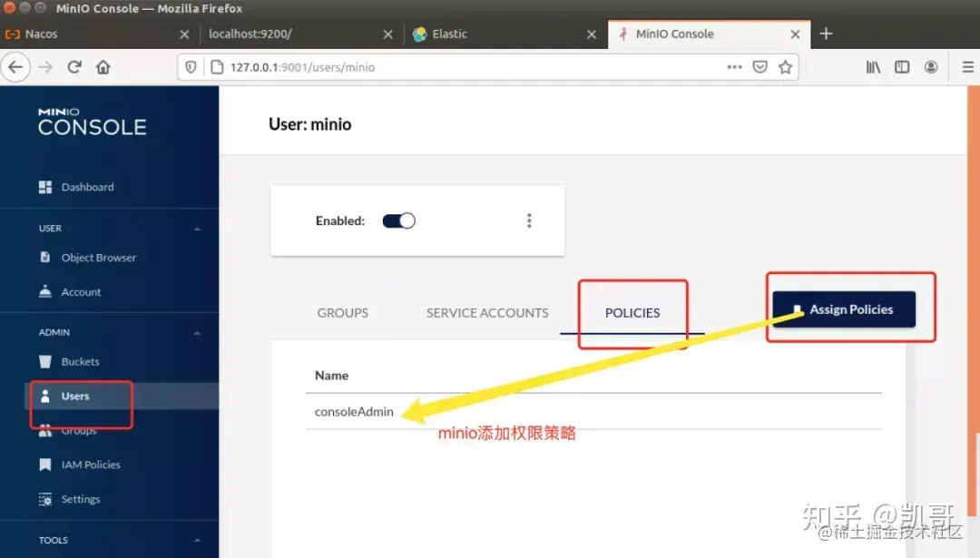Switch to the GROUPS tab
This screenshot has height=558, width=980.
[x=342, y=313]
